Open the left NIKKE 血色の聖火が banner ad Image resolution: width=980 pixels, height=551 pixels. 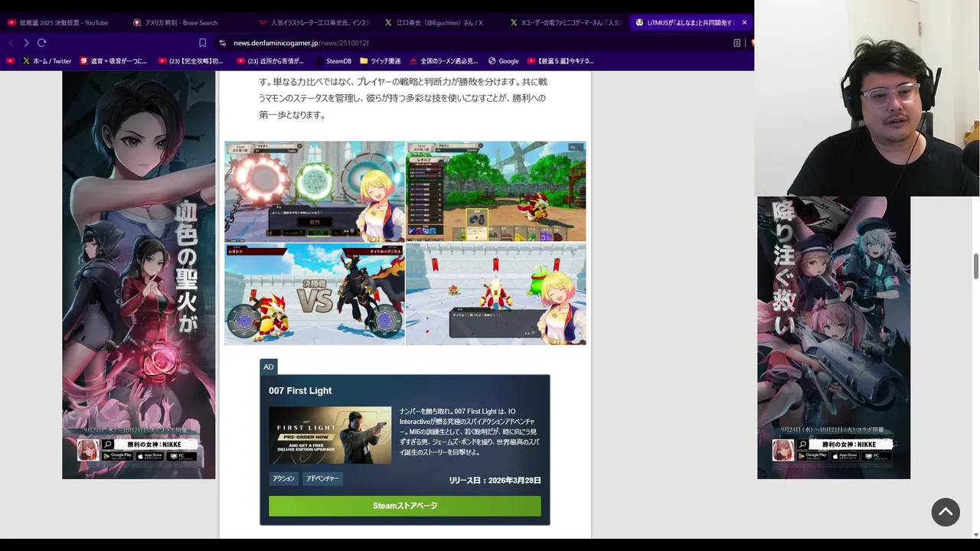[x=139, y=275]
